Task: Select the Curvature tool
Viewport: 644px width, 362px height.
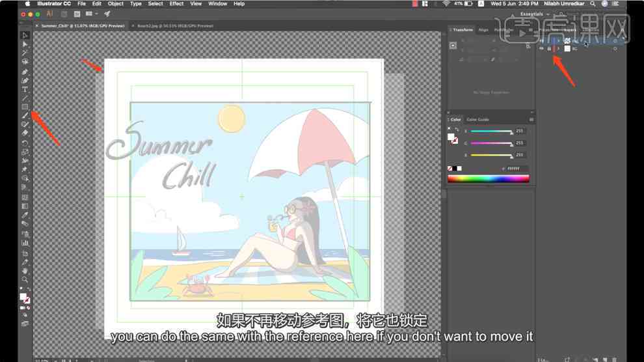Action: point(25,81)
